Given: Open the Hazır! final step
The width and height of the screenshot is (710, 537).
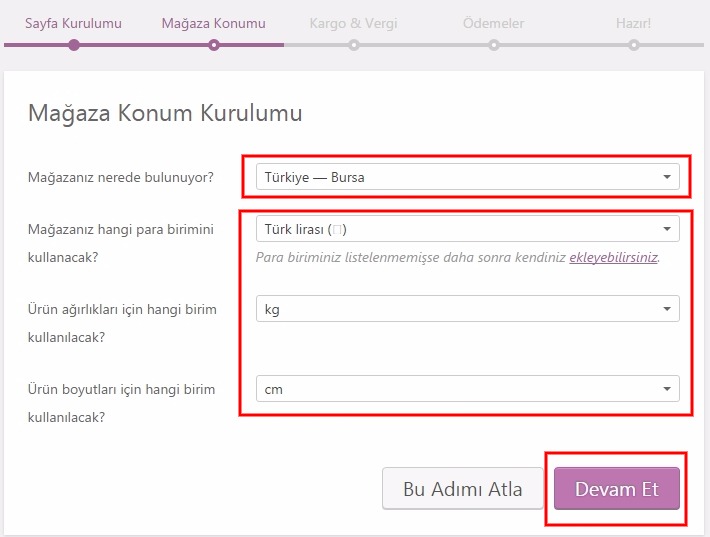Looking at the screenshot, I should tap(633, 24).
